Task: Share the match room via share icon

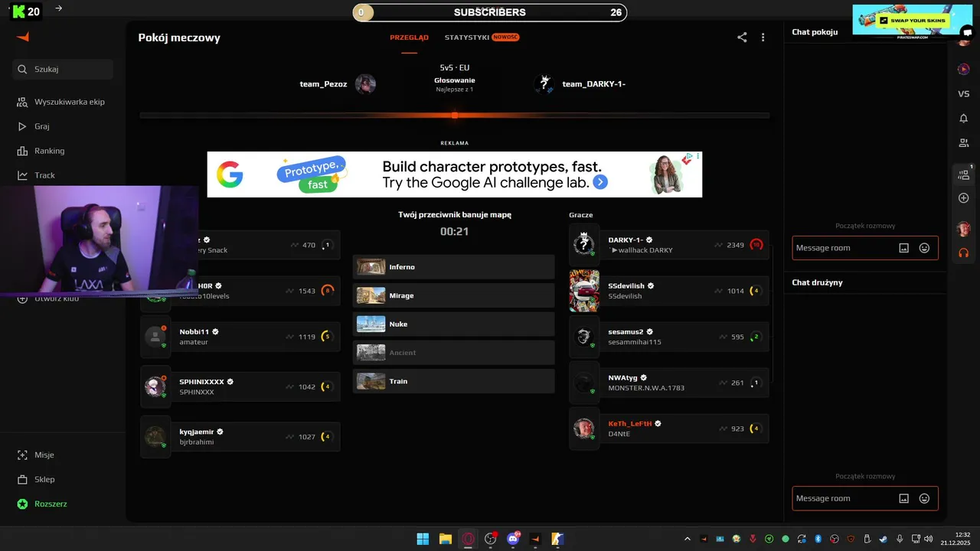Action: (742, 37)
